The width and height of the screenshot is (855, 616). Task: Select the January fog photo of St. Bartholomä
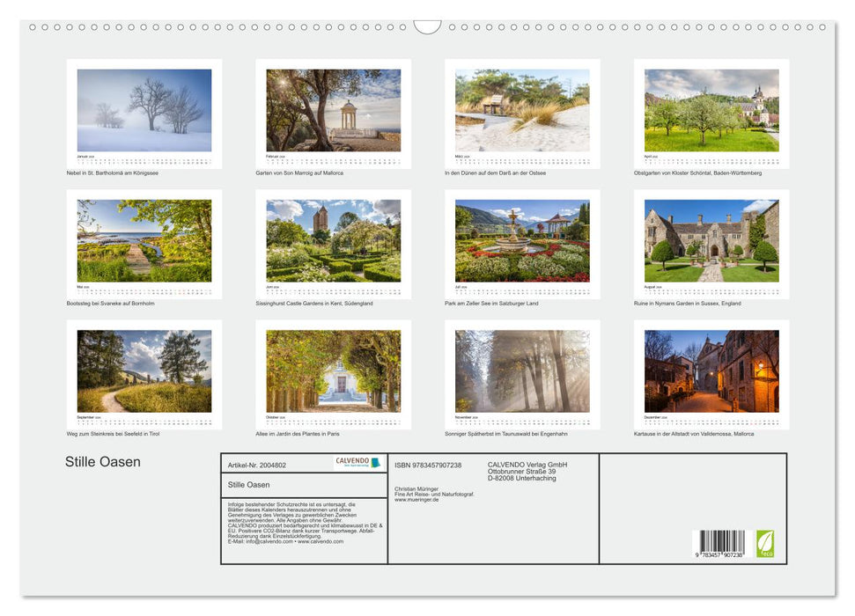tap(144, 110)
